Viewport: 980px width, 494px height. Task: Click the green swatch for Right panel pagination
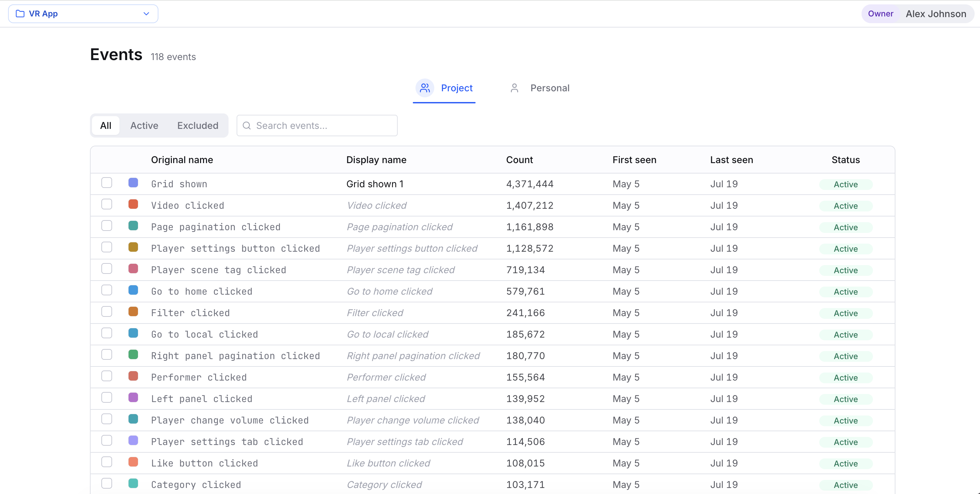pos(133,355)
